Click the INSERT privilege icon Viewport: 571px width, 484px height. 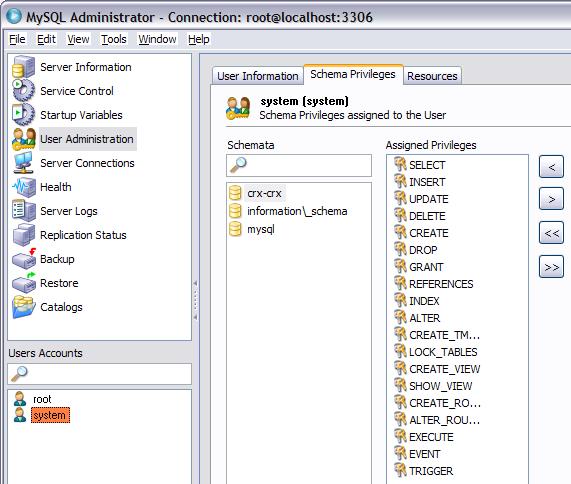(400, 181)
